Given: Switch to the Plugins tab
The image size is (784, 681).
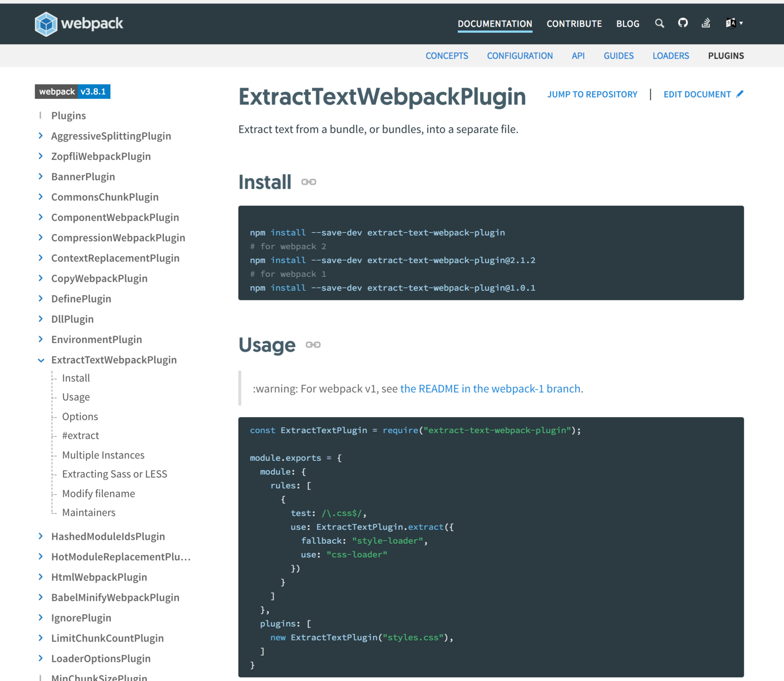Looking at the screenshot, I should point(726,55).
